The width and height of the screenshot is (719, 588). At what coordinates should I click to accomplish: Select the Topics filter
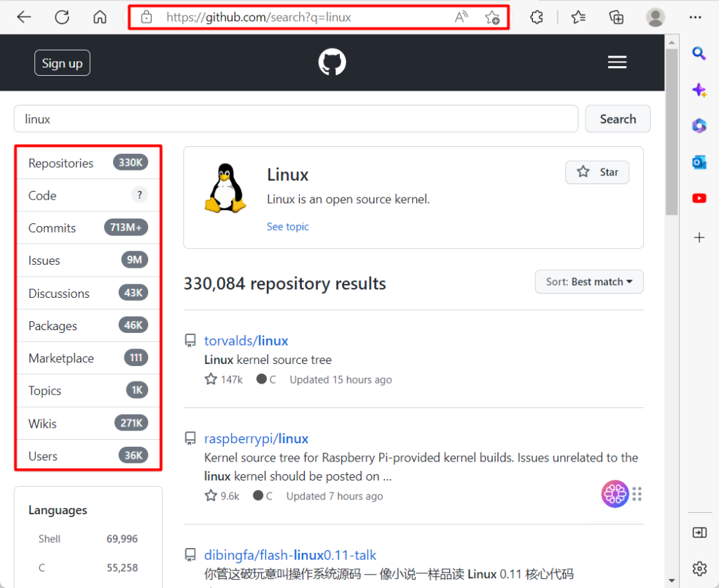coord(88,391)
